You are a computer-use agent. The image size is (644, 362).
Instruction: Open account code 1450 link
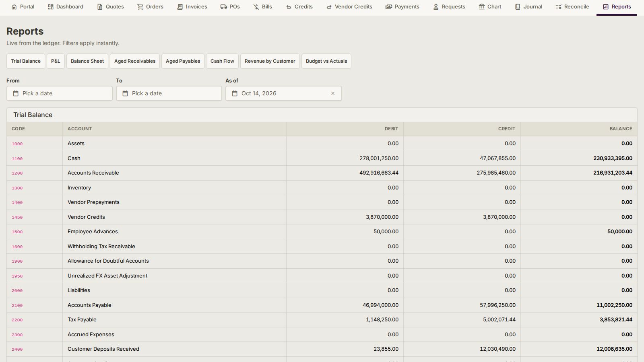(x=17, y=217)
